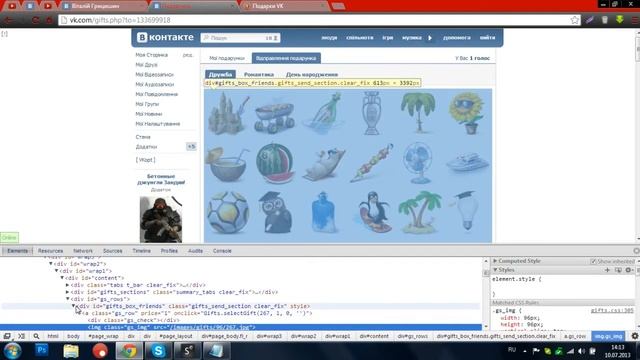This screenshot has width=640, height=360.
Task: Open the Network DevTools tab
Action: click(83, 251)
